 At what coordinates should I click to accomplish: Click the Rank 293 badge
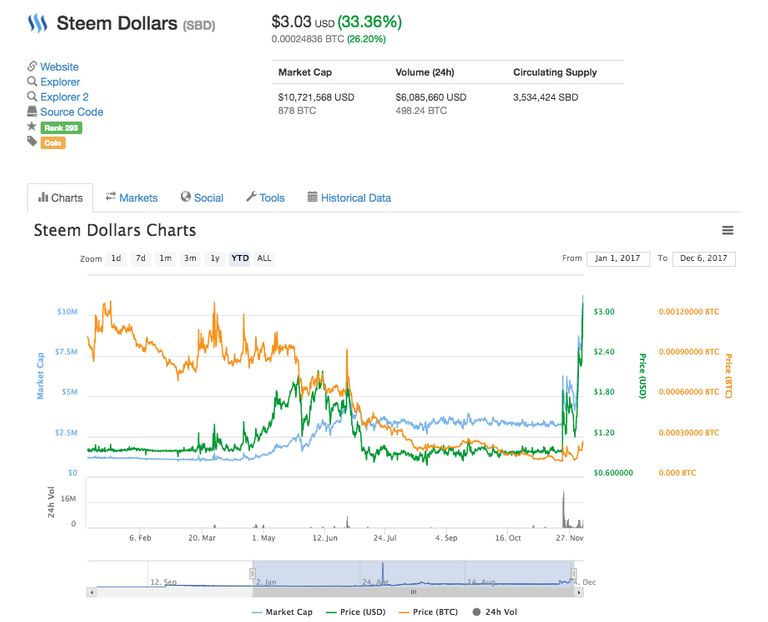tap(61, 128)
